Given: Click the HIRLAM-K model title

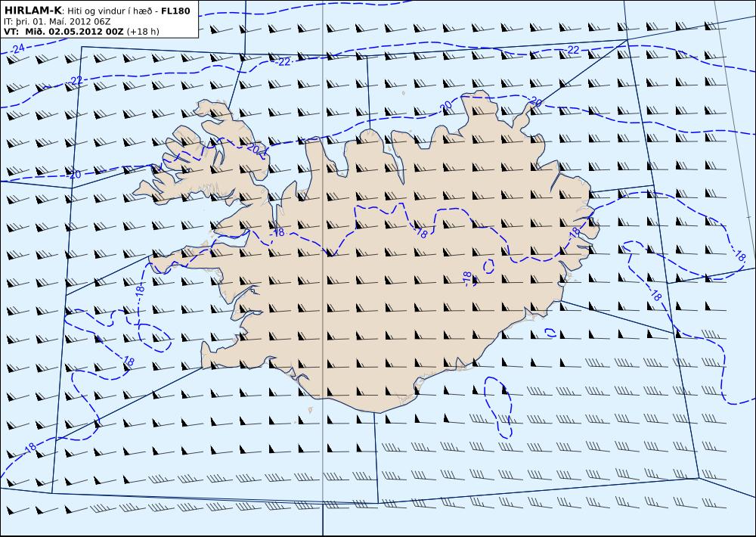Looking at the screenshot, I should [33, 11].
